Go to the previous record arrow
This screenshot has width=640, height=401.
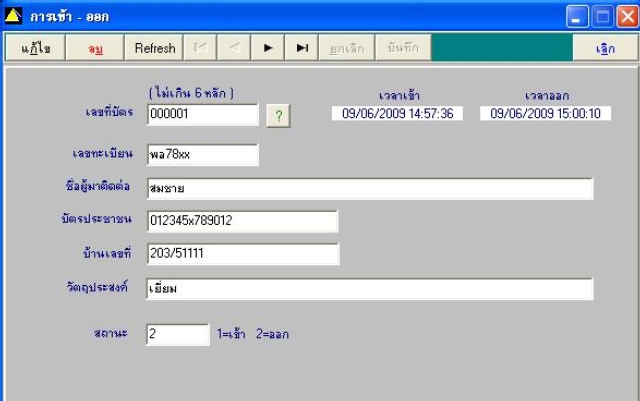[234, 48]
